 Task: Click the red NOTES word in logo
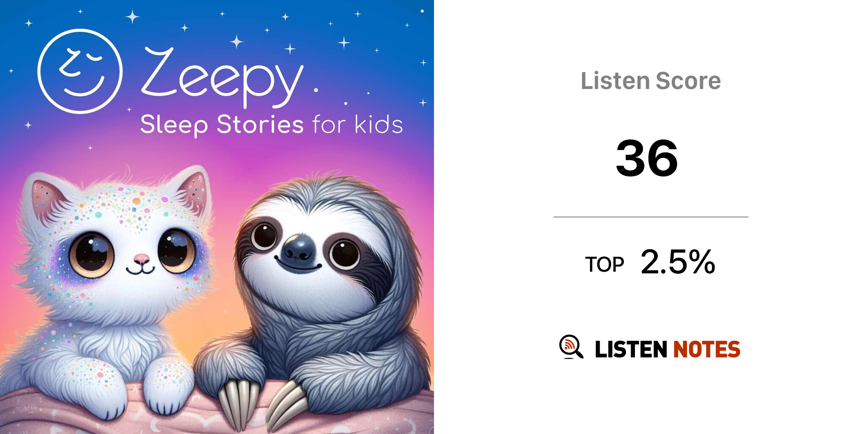point(707,350)
